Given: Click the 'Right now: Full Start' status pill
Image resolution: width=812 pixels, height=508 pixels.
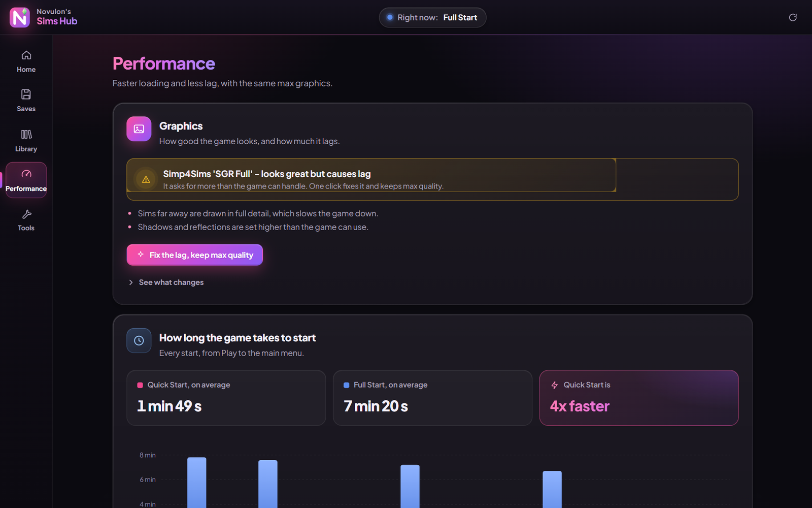Looking at the screenshot, I should (x=432, y=17).
